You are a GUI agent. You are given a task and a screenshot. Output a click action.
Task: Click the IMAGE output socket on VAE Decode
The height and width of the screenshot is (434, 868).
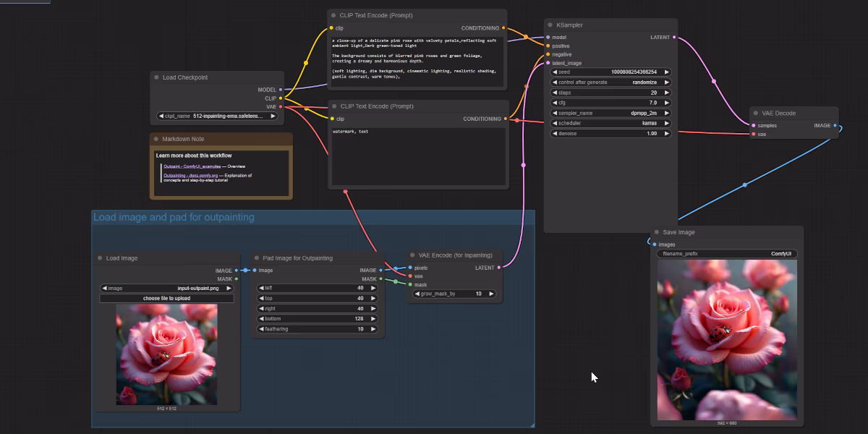pyautogui.click(x=835, y=125)
